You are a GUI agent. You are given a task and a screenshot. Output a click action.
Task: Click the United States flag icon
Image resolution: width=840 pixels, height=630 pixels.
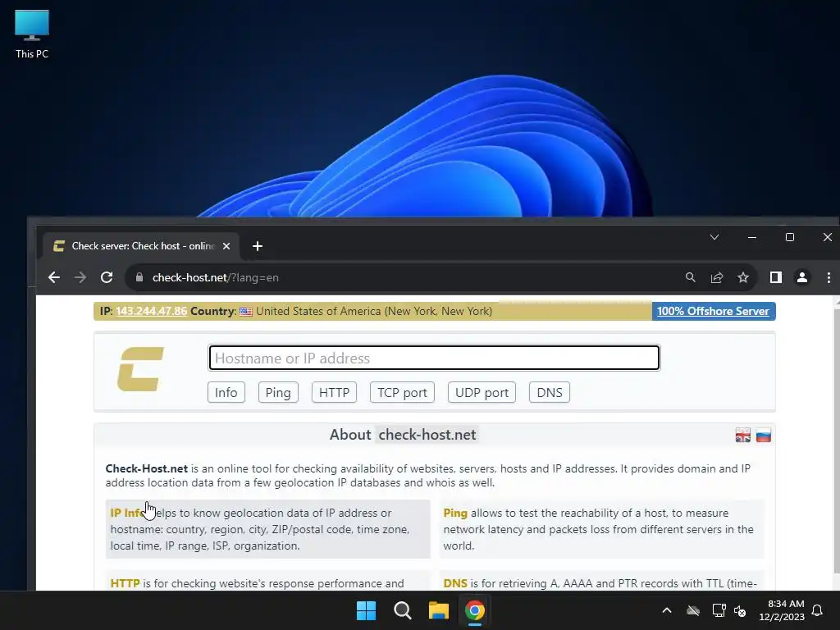pos(246,312)
